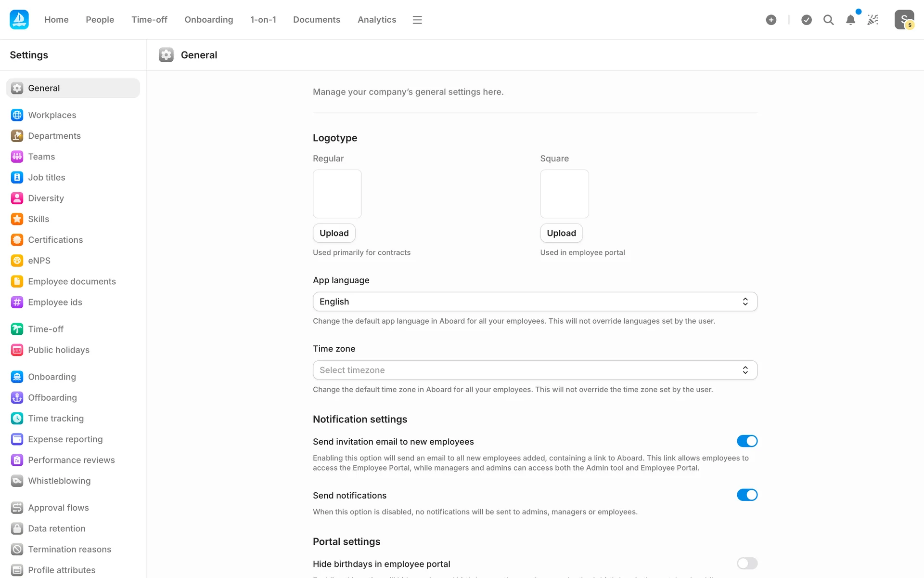Open Whistleblowing settings in sidebar
Image resolution: width=924 pixels, height=578 pixels.
coord(59,481)
